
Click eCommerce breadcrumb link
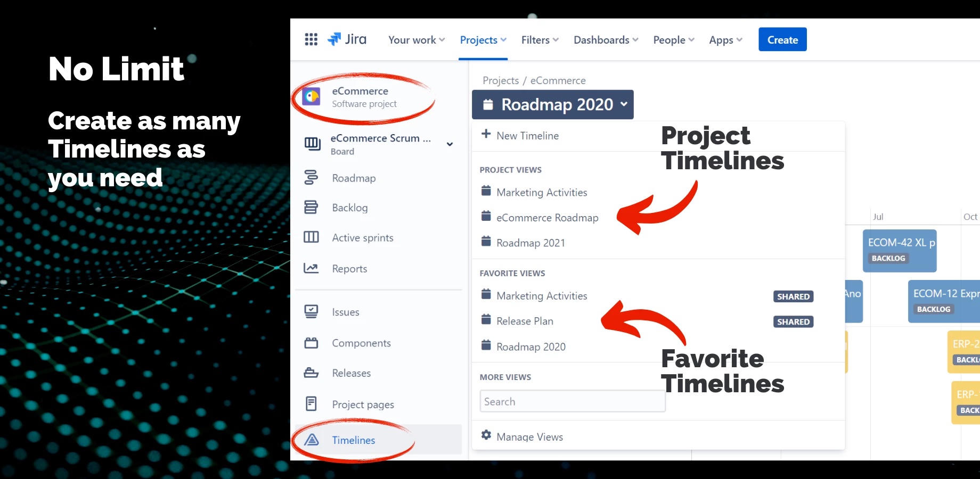(x=558, y=80)
